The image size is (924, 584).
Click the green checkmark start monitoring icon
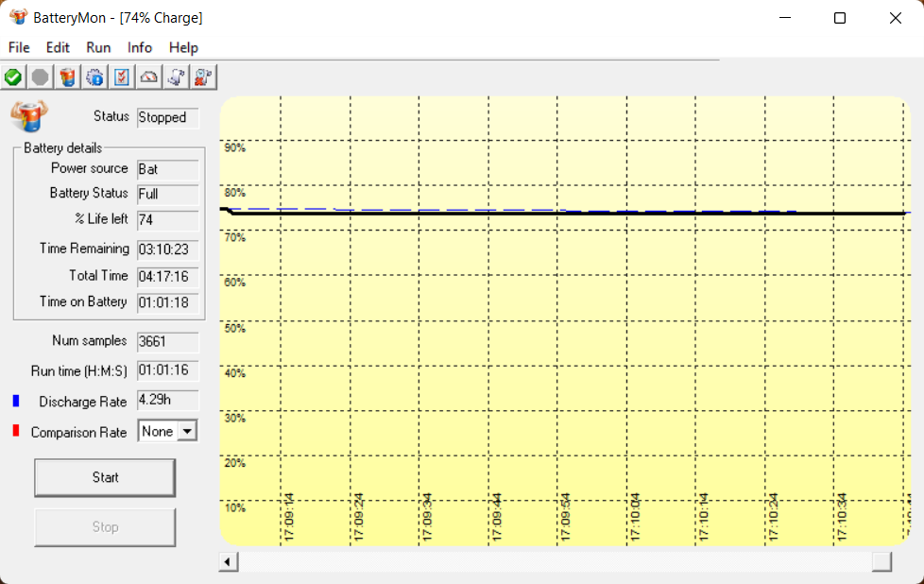pyautogui.click(x=13, y=77)
